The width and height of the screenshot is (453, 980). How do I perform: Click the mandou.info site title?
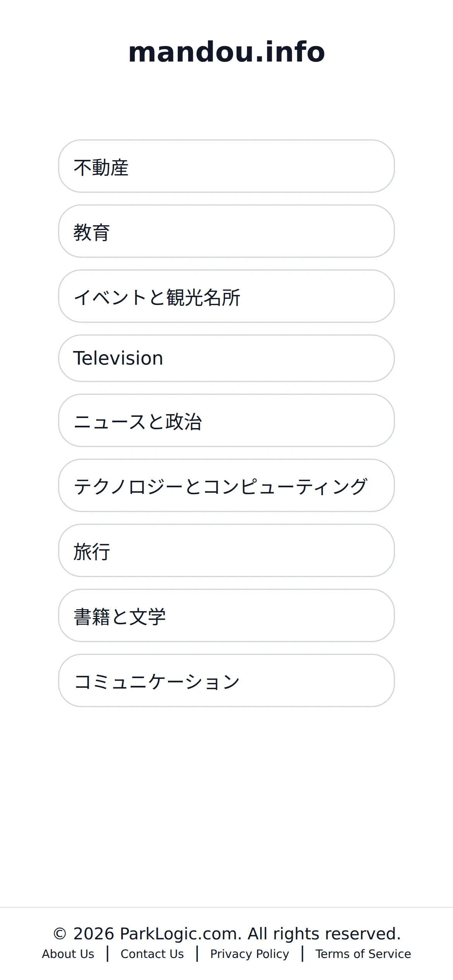click(226, 52)
